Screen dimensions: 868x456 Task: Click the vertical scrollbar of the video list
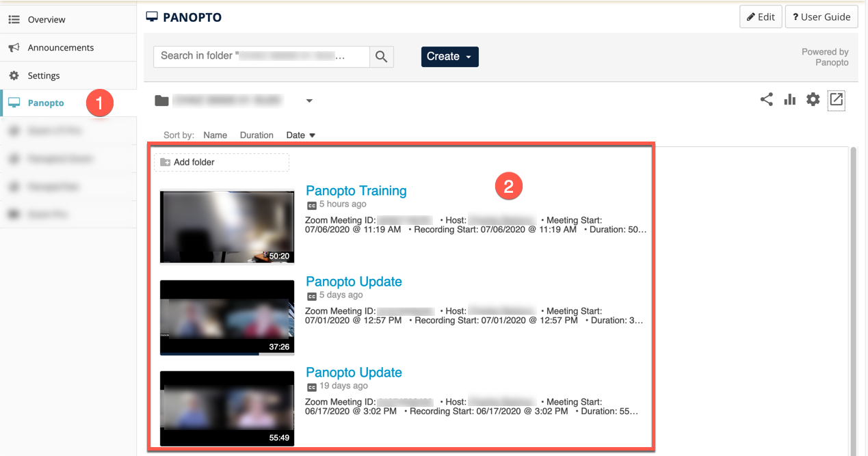pos(852,273)
